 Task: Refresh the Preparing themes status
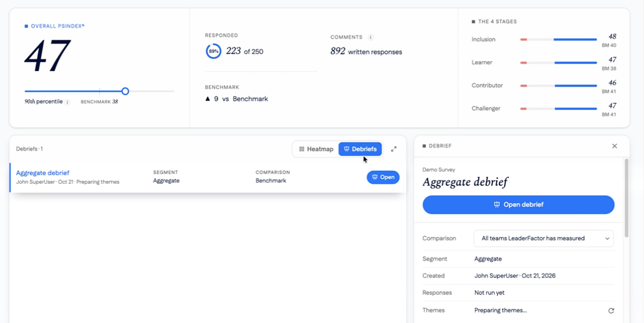(611, 310)
